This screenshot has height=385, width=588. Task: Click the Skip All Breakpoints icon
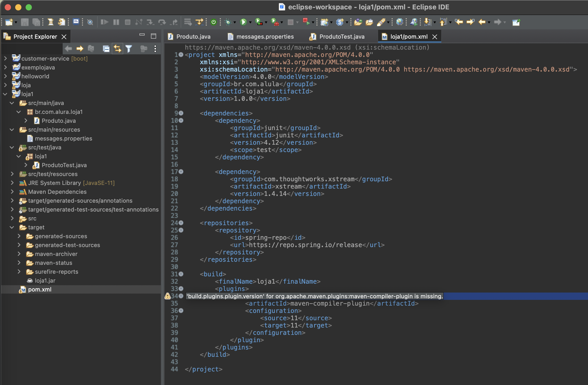tap(90, 22)
